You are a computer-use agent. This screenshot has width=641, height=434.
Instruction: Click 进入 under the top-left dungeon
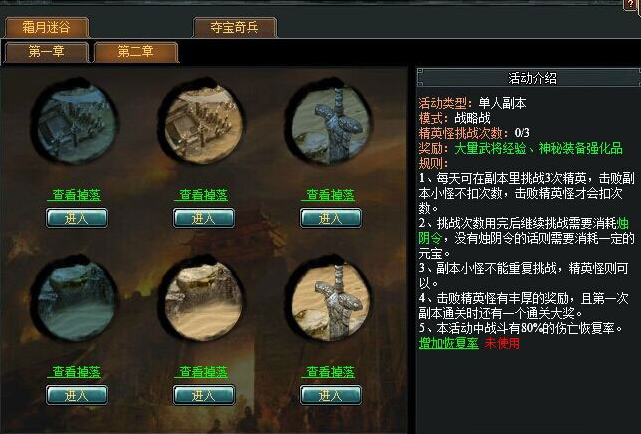76,218
